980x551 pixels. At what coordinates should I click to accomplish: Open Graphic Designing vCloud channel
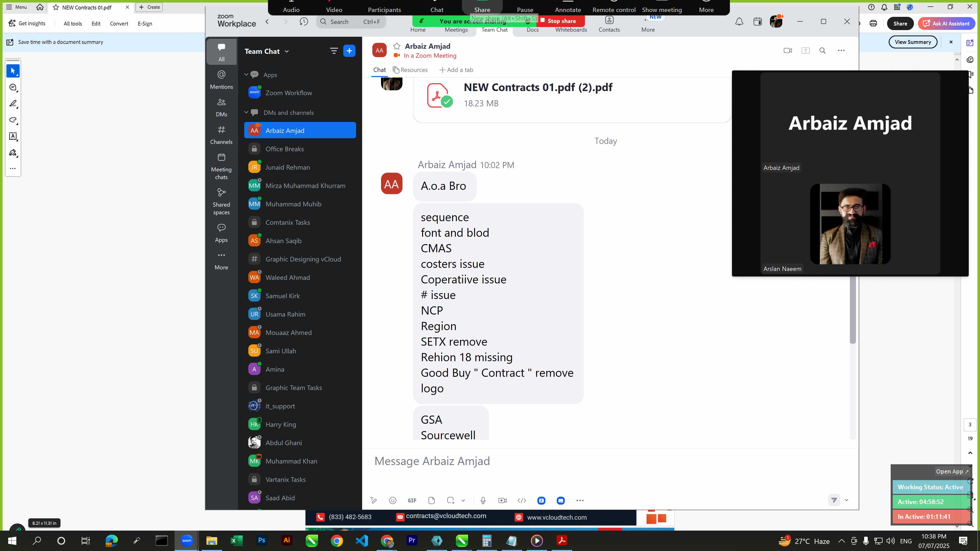pyautogui.click(x=300, y=259)
